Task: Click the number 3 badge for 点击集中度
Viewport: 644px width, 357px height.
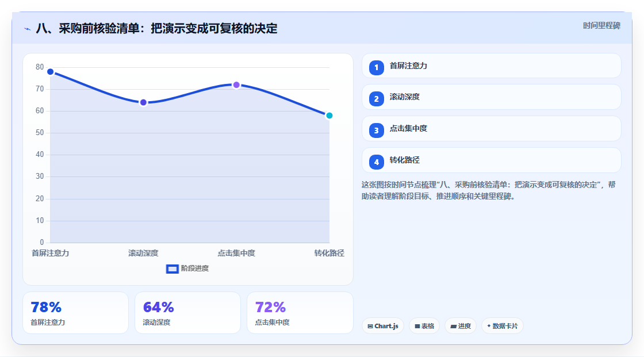Action: click(x=376, y=130)
